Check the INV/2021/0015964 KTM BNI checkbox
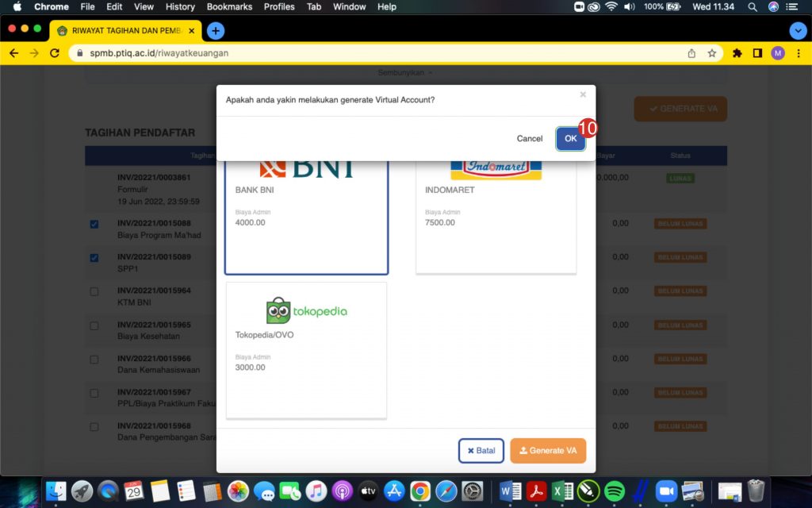 click(94, 291)
